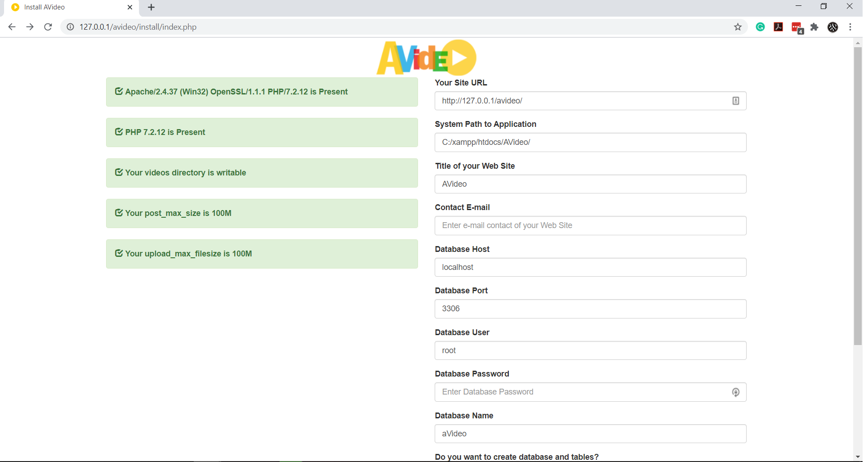
Task: Click the AVideo logo
Action: [x=426, y=58]
